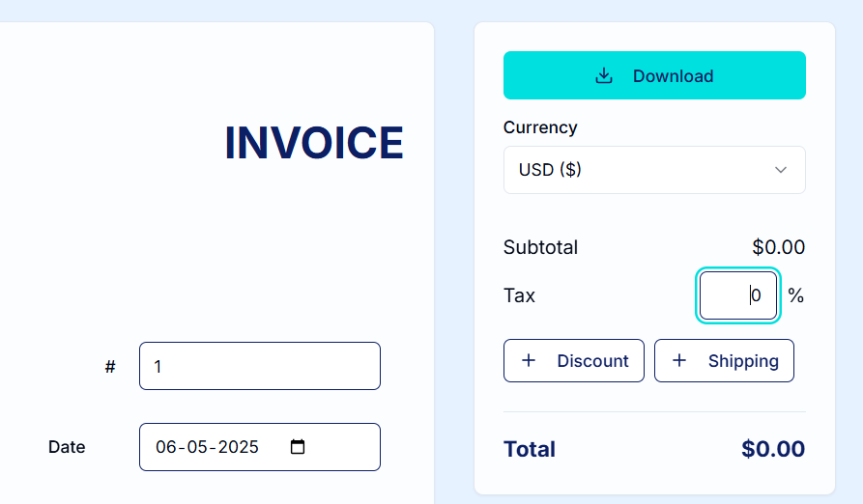
Task: Click the Tax label
Action: point(519,295)
